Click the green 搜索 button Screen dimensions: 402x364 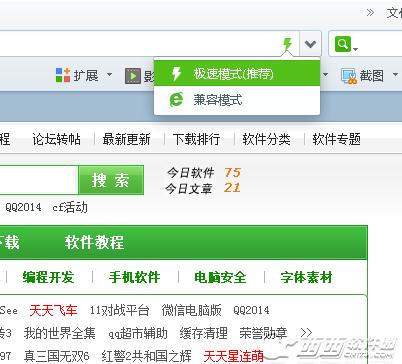(111, 180)
